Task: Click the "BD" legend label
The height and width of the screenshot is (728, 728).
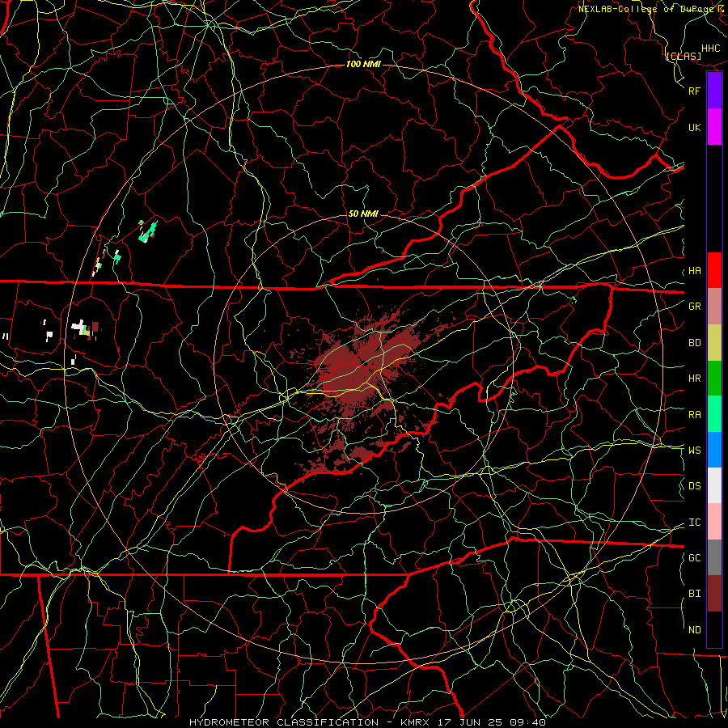Action: coord(694,343)
